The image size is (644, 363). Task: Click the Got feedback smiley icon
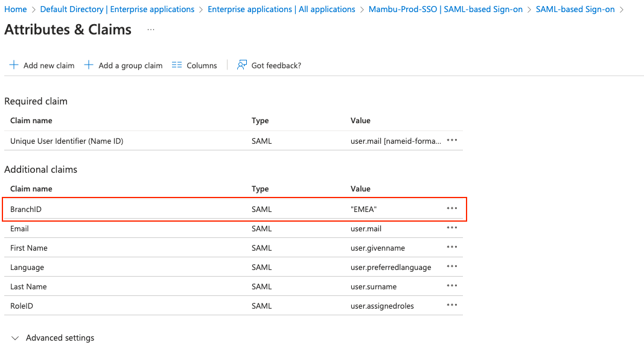pyautogui.click(x=242, y=65)
